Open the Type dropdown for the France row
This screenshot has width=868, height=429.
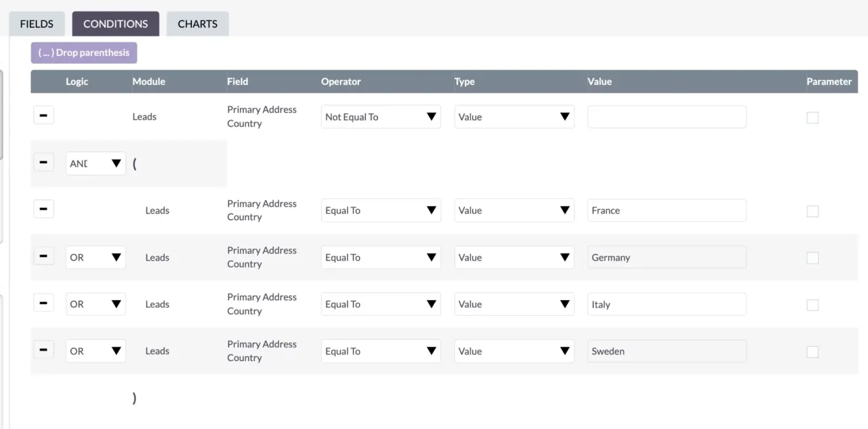click(514, 210)
